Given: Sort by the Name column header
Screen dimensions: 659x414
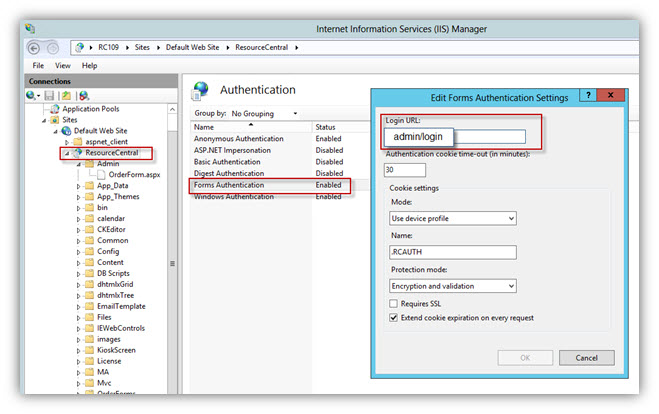Looking at the screenshot, I should pyautogui.click(x=251, y=127).
